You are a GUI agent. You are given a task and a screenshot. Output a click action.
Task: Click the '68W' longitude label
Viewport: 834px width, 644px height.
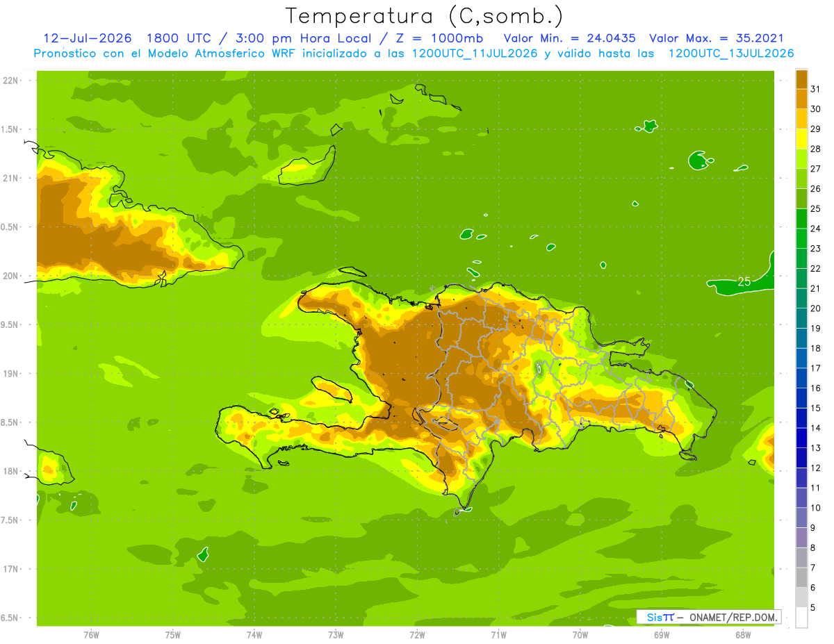point(743,634)
